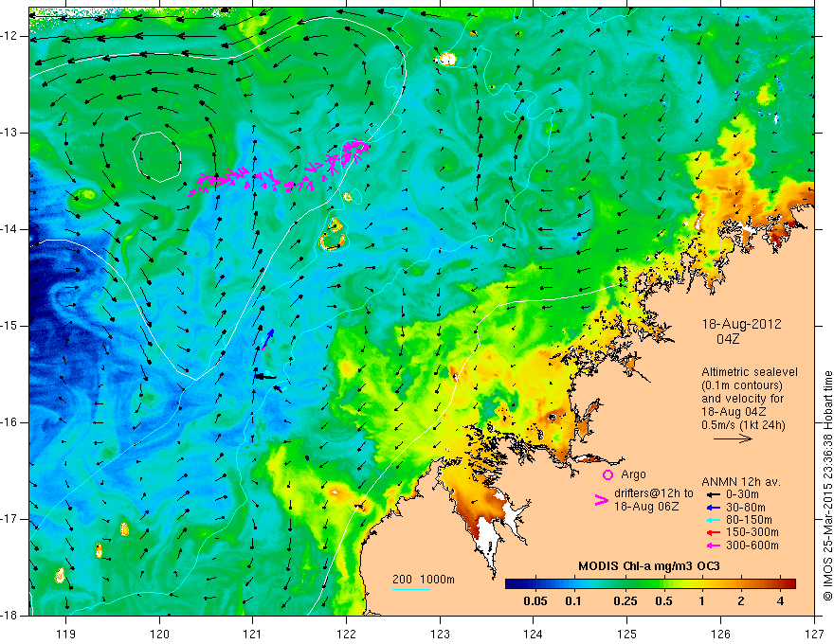Click the closed white sea-level contour ring near 120°E
Image resolution: width=834 pixels, height=644 pixels.
tap(157, 156)
